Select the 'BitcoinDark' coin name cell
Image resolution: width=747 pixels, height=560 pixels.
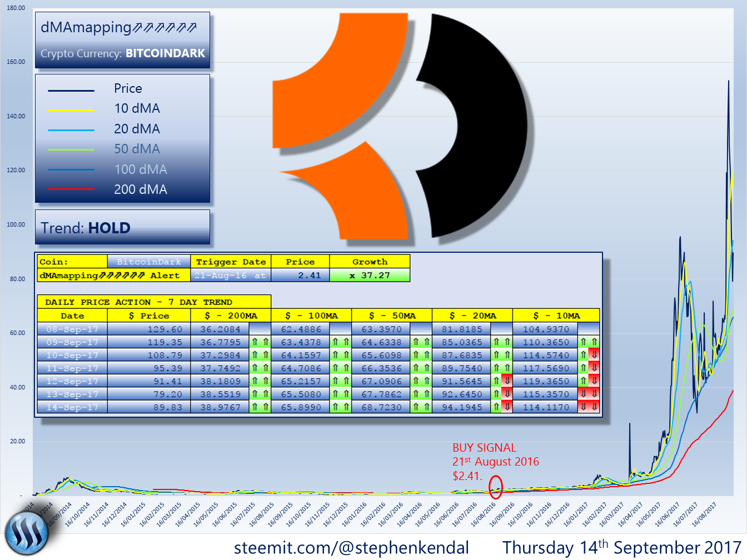(149, 262)
